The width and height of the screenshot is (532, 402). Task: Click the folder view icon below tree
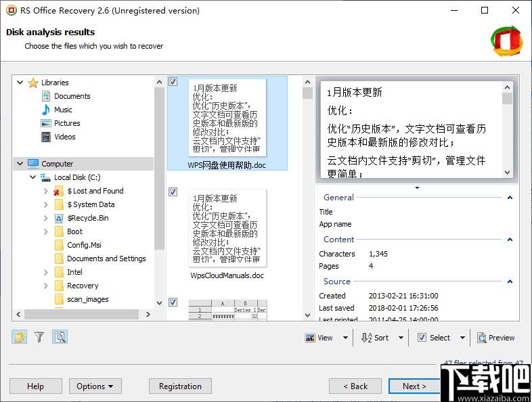click(20, 337)
